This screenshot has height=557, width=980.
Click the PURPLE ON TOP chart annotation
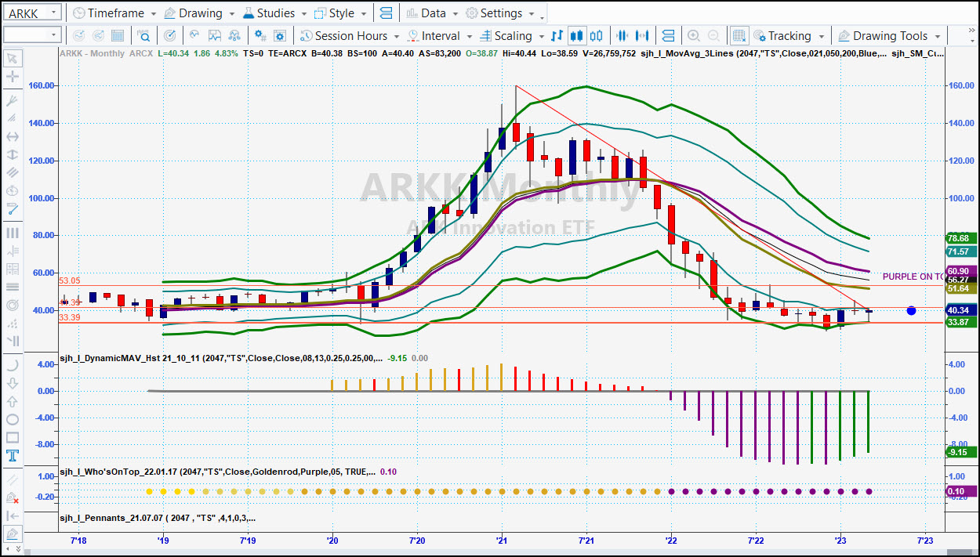tap(913, 277)
